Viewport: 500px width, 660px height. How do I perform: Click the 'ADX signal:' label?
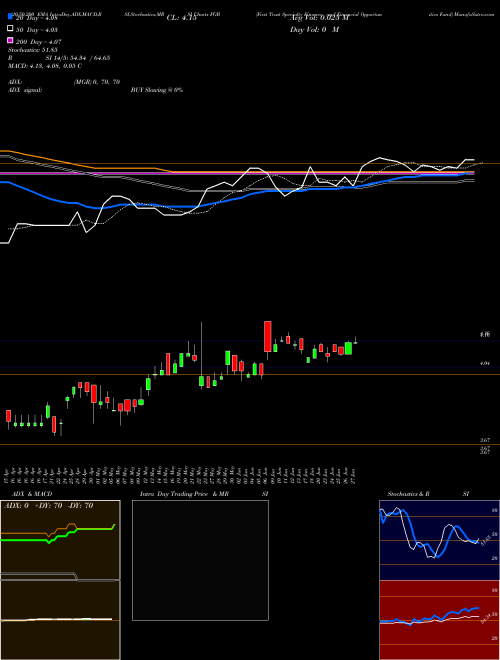click(x=25, y=90)
